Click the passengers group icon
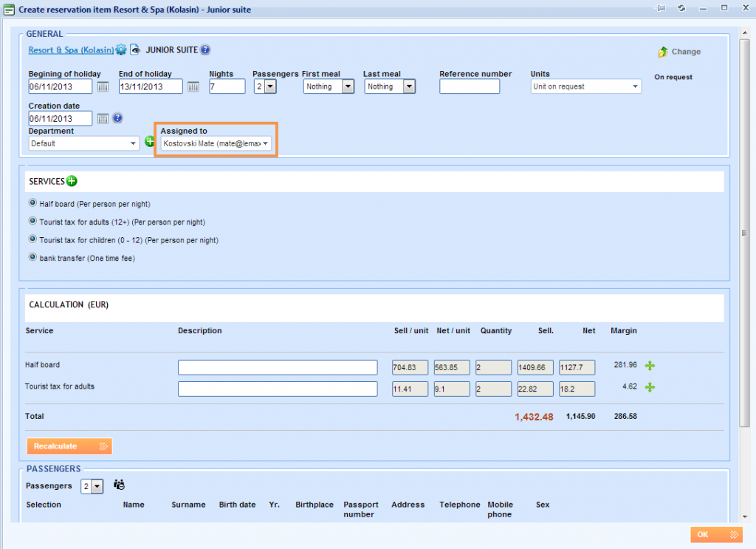Image resolution: width=756 pixels, height=549 pixels. tap(119, 485)
